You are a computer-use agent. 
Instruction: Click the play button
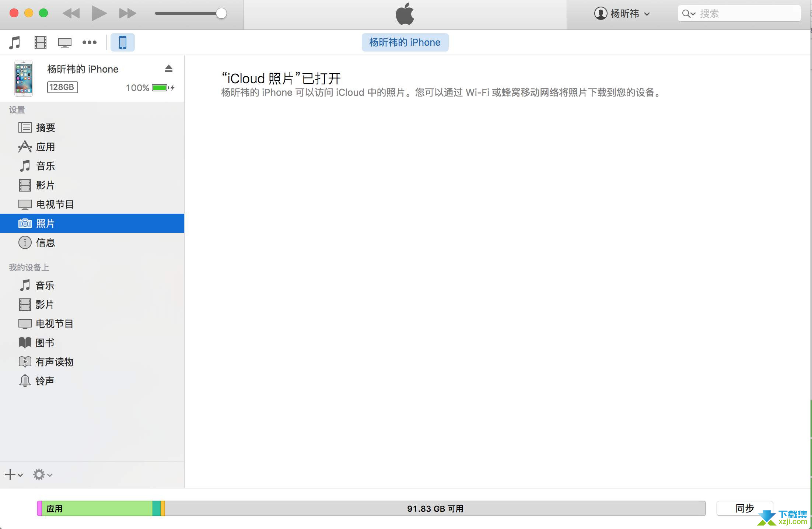point(99,14)
